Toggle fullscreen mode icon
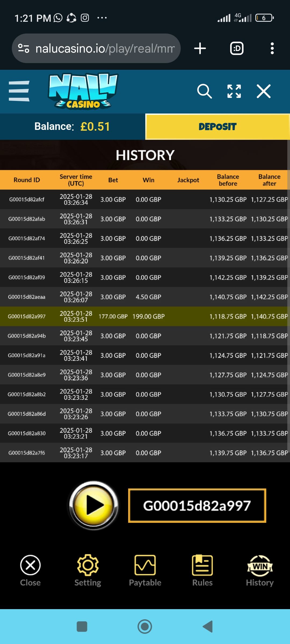 point(234,91)
